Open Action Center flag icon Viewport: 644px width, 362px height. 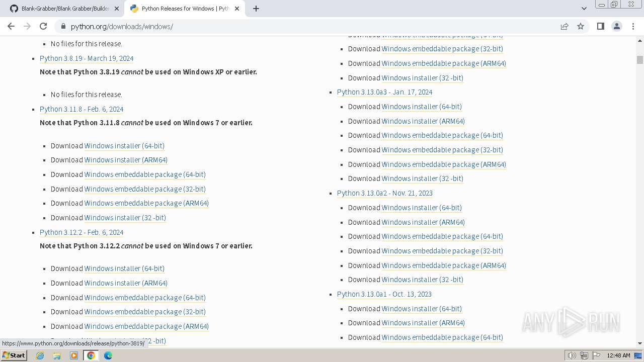pyautogui.click(x=596, y=355)
